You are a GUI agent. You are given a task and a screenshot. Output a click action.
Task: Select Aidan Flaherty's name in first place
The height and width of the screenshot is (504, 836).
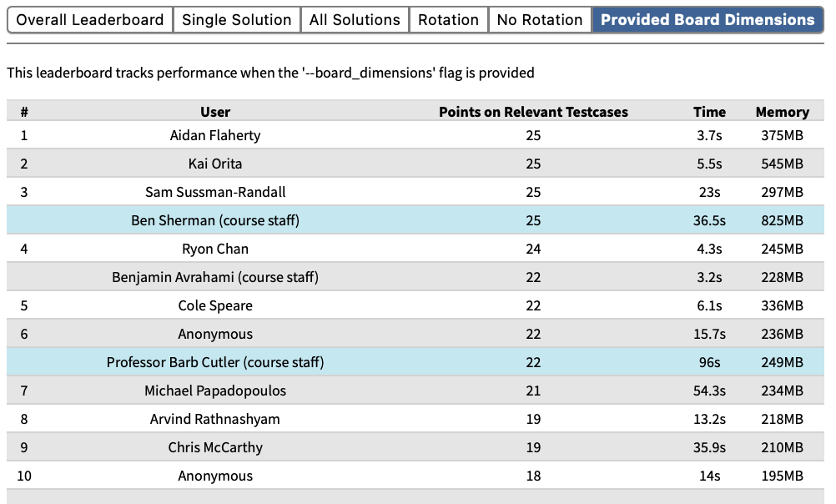tap(215, 135)
